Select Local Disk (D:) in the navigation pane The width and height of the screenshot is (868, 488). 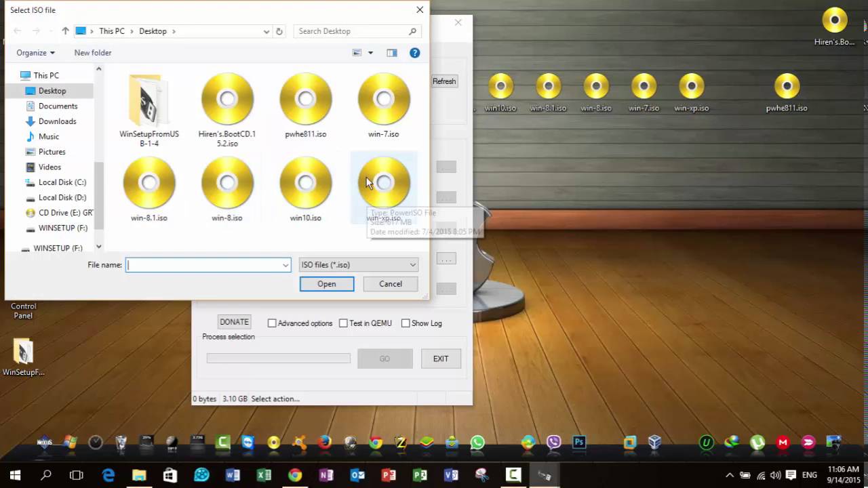[62, 197]
